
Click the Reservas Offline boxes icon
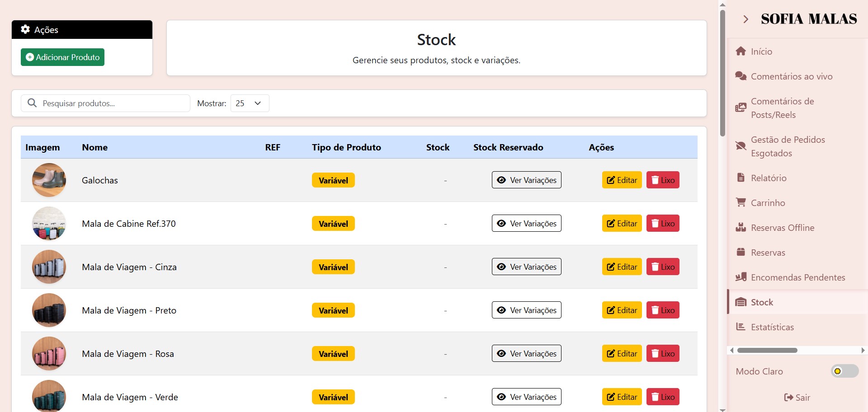(x=741, y=227)
